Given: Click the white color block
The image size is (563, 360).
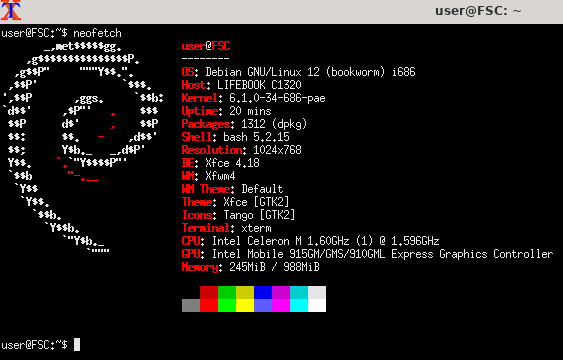Looking at the screenshot, I should (x=317, y=305).
